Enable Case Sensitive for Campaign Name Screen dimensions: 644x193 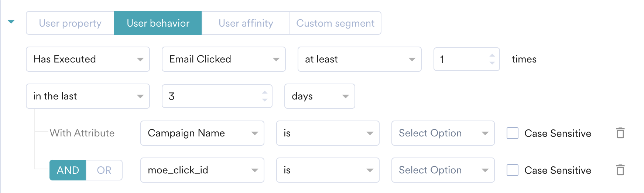tap(513, 133)
